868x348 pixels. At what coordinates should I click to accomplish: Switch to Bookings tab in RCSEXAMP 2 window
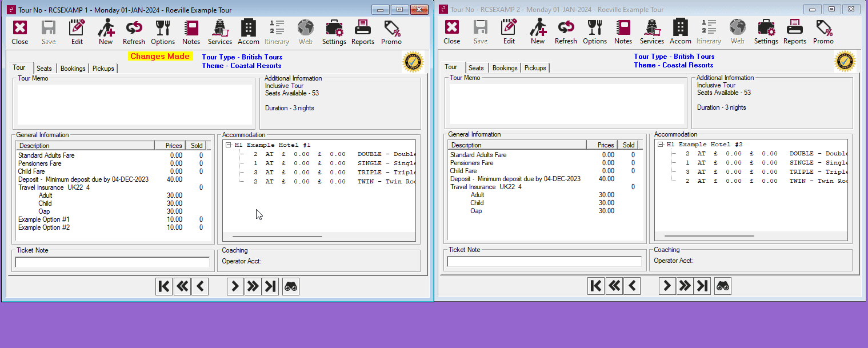point(505,68)
